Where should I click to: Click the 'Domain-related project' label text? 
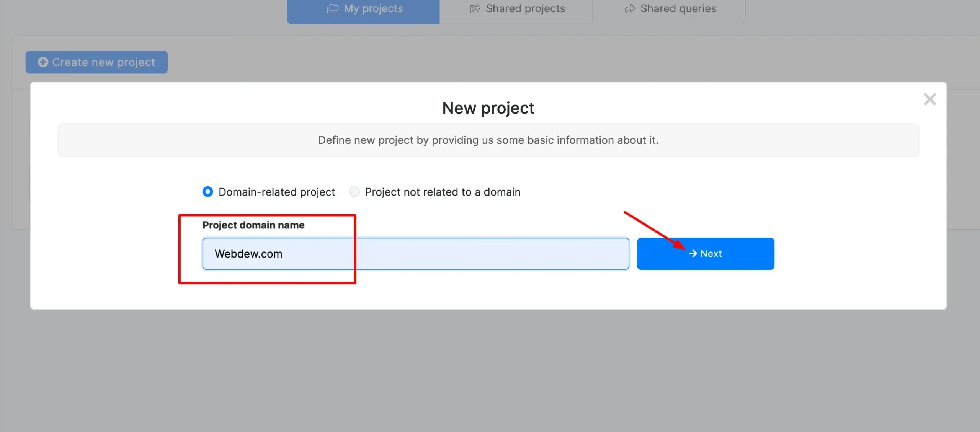[276, 192]
